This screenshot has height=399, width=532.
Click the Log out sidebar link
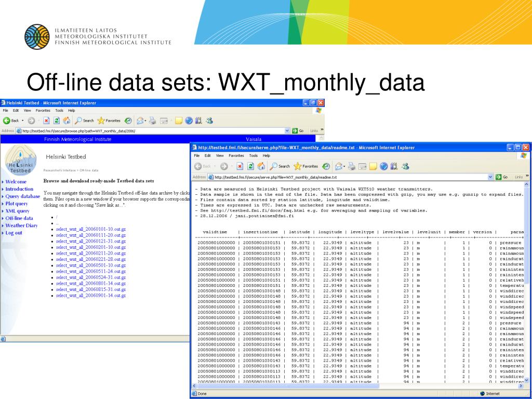(x=14, y=233)
